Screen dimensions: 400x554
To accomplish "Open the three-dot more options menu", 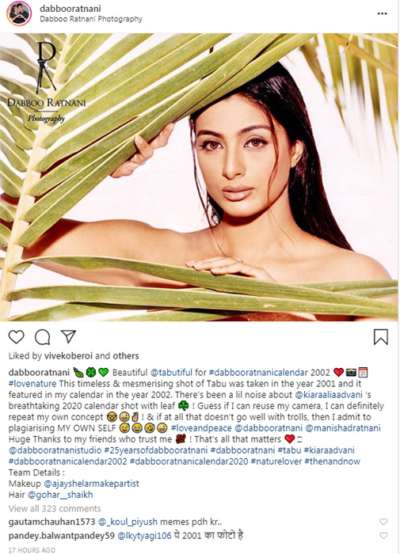I will (382, 13).
